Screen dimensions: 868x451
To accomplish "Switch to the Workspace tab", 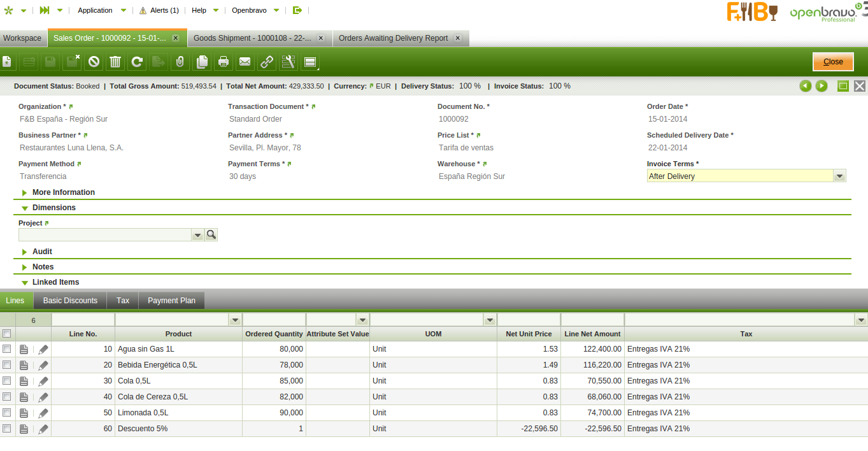I will point(22,38).
